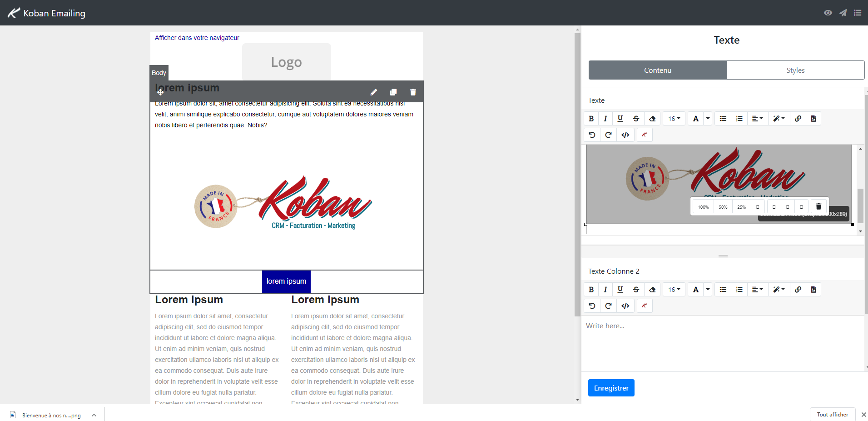868x421 pixels.
Task: Switch to the Contenu tab
Action: [x=658, y=70]
